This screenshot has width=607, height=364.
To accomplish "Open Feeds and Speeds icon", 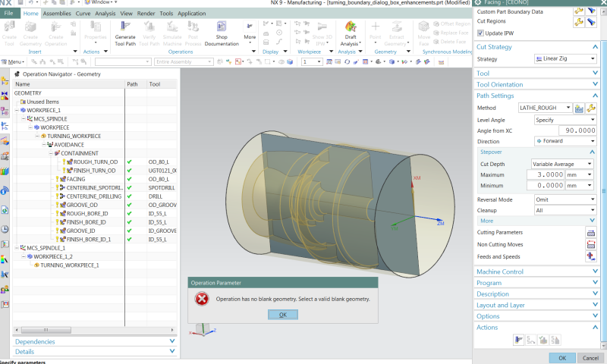I will point(591,256).
